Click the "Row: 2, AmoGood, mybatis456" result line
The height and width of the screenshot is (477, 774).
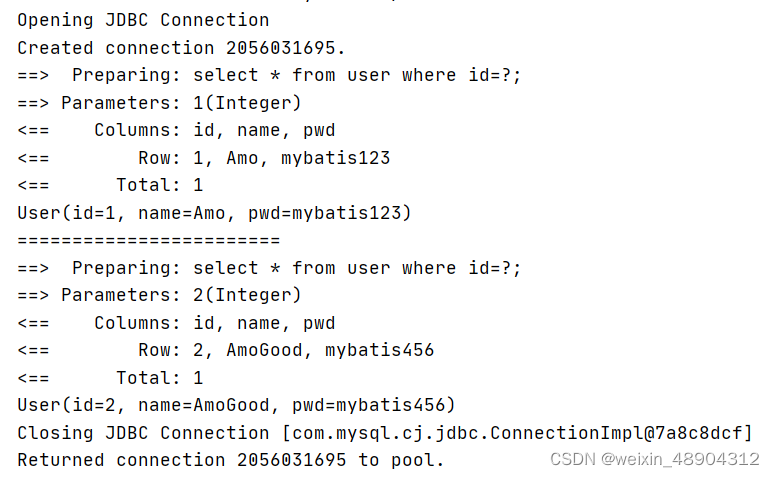(x=286, y=350)
